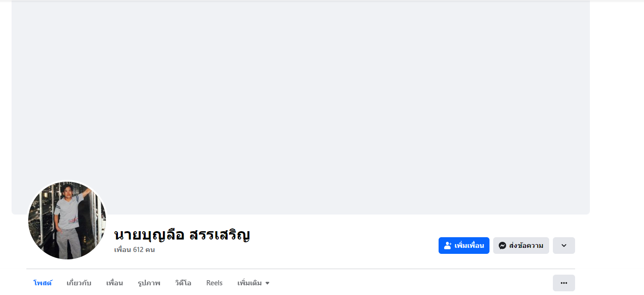644x295 pixels.
Task: Click the add-person icon in เพิ่มเพื่อน button
Action: (447, 246)
